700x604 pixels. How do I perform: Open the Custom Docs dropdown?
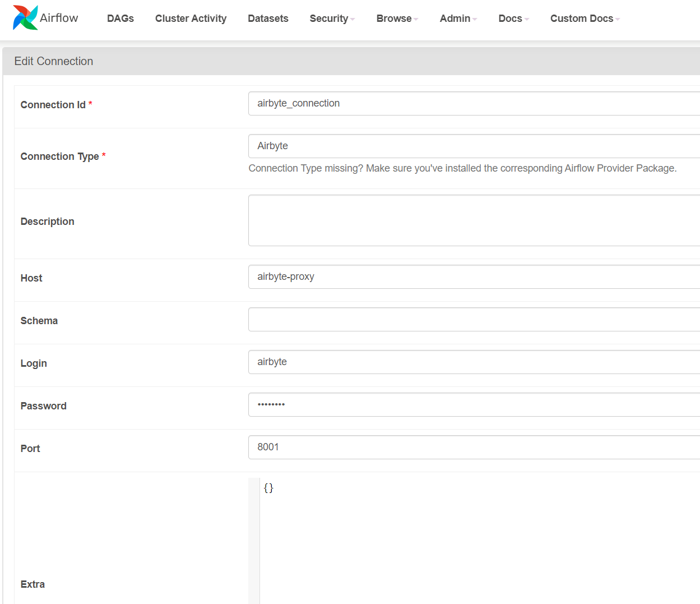click(x=585, y=19)
